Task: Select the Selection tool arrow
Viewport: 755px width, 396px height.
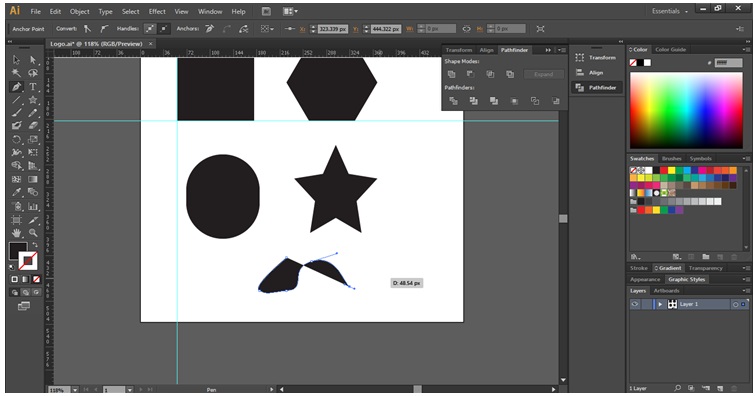Action: [16, 60]
